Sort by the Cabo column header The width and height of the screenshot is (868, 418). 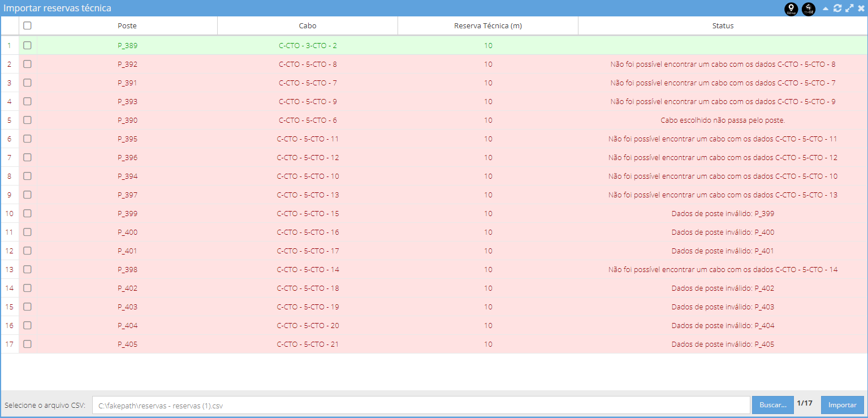click(x=308, y=25)
